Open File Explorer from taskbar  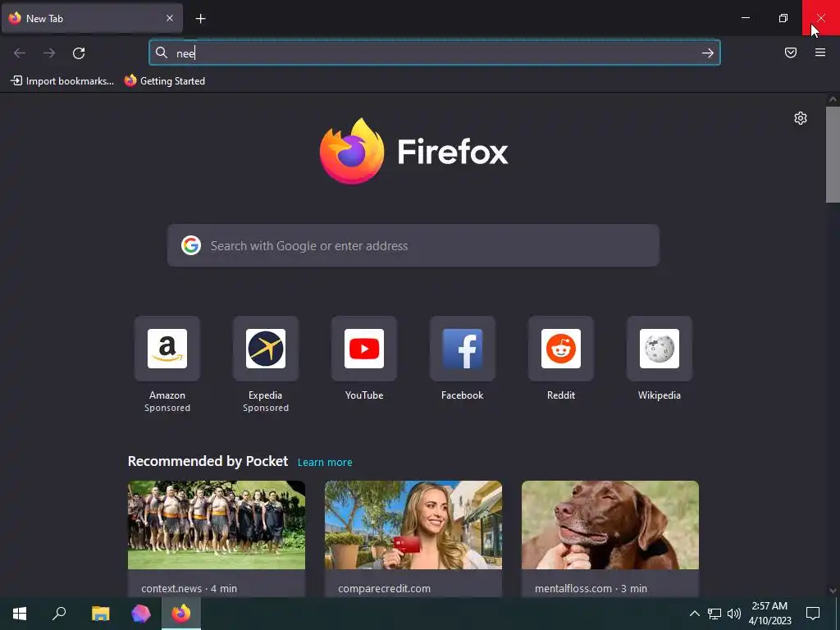click(100, 614)
